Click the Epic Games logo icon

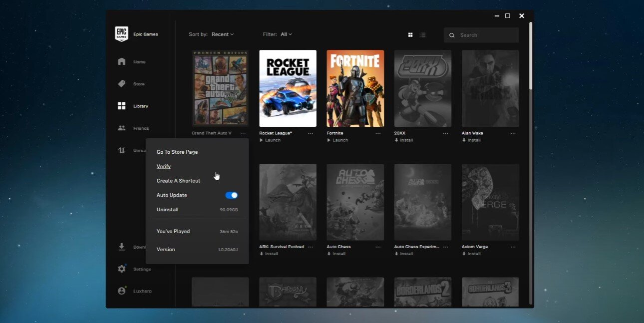[121, 34]
